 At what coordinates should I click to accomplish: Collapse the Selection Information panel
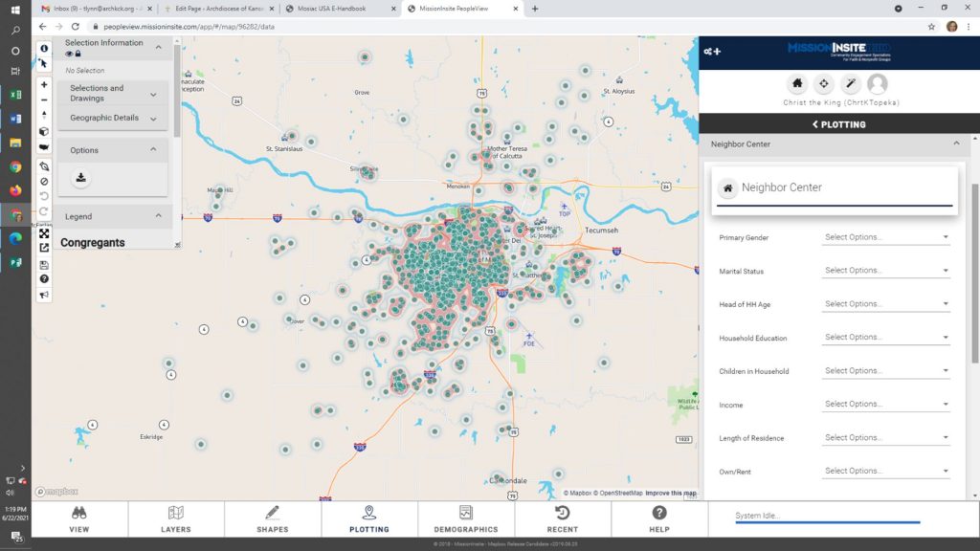pos(158,47)
